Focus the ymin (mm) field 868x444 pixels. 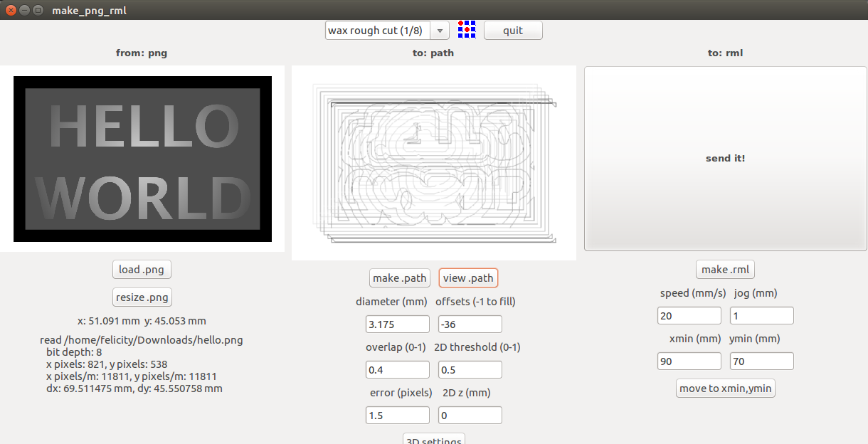tap(762, 361)
